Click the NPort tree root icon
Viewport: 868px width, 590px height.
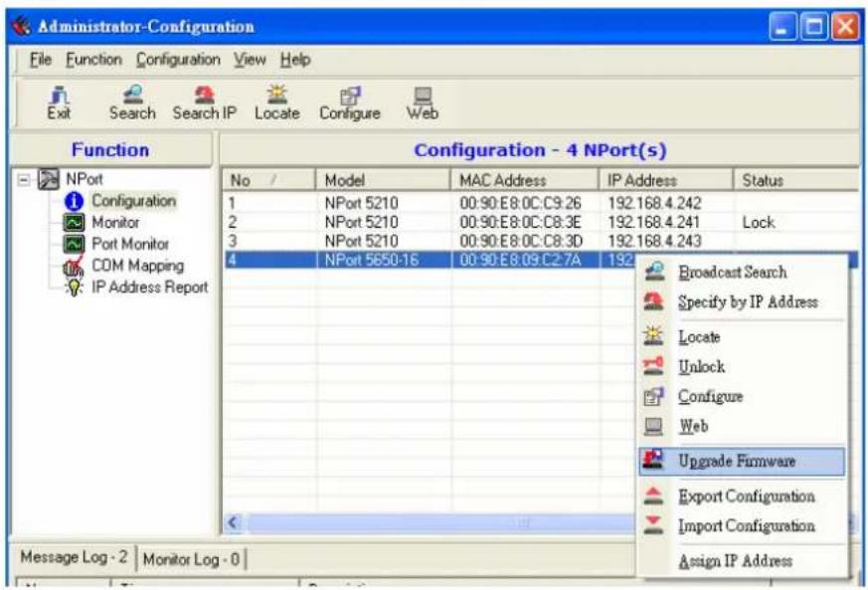point(49,179)
